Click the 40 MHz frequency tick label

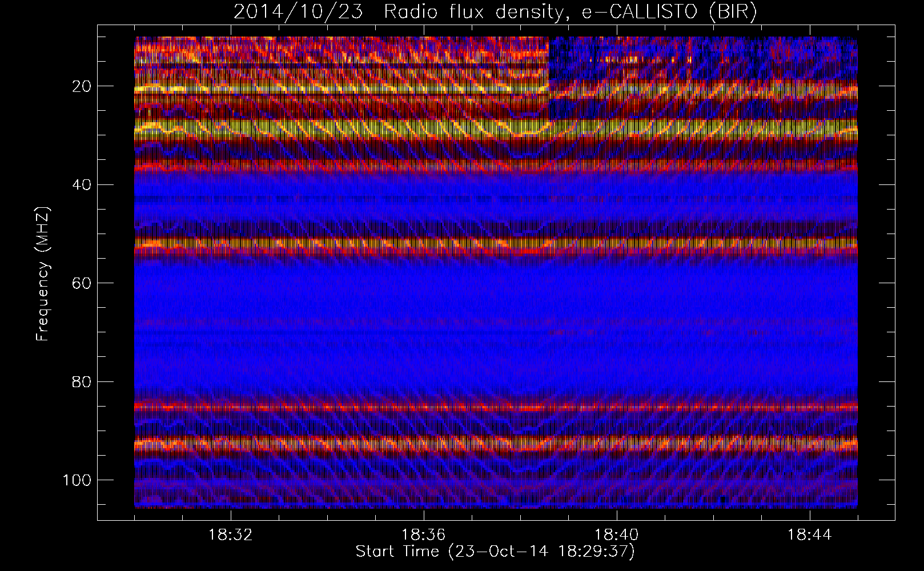(82, 184)
